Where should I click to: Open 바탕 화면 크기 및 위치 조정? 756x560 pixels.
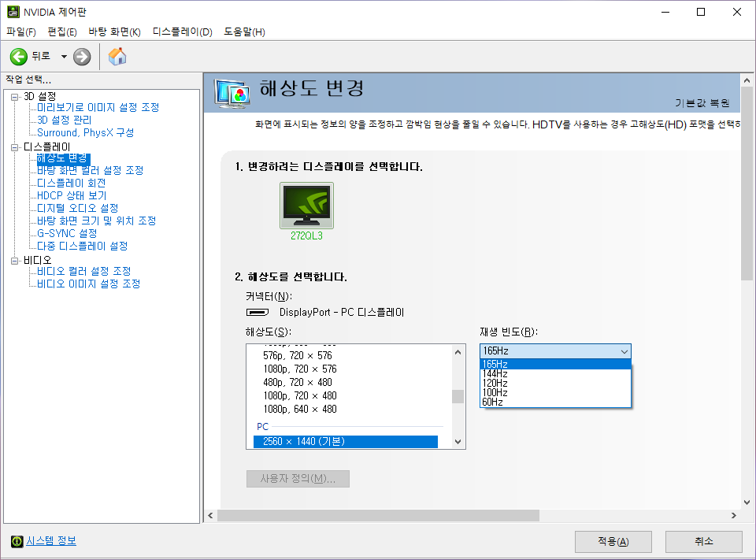click(x=96, y=221)
